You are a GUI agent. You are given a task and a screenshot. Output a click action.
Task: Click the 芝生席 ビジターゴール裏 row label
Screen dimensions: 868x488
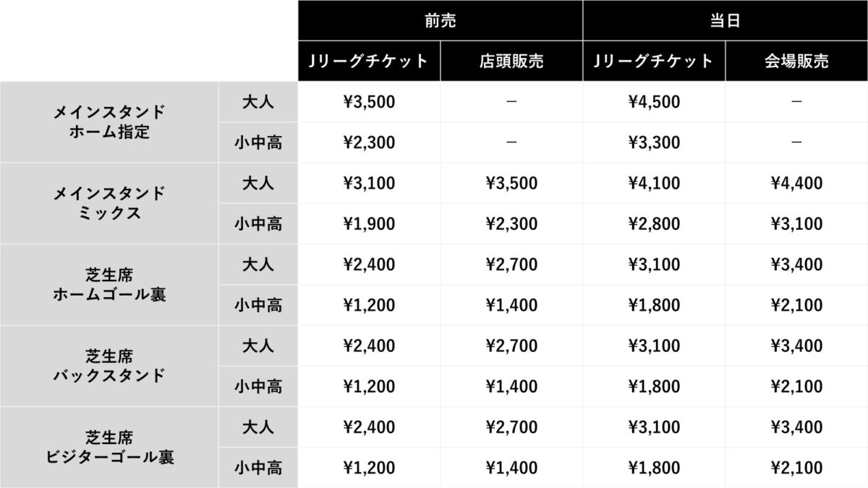pos(109,448)
